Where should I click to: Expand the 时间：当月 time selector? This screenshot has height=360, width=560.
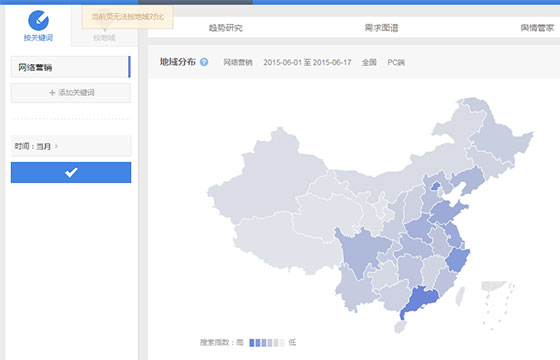71,146
